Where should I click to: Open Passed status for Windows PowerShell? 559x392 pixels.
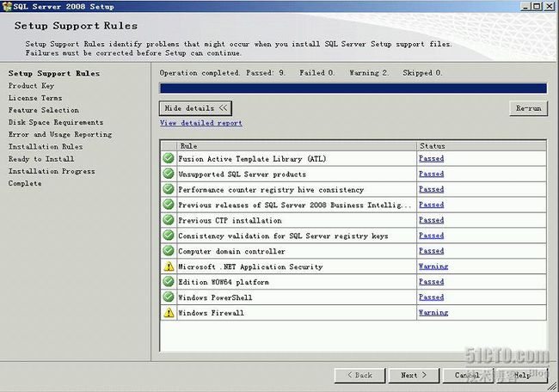[x=432, y=297]
